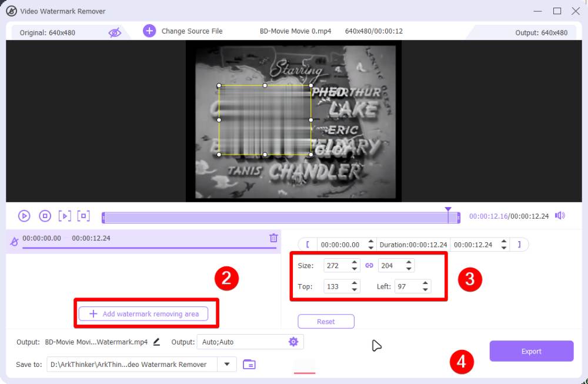
Task: Decrease Top value with down arrow
Action: 355,289
